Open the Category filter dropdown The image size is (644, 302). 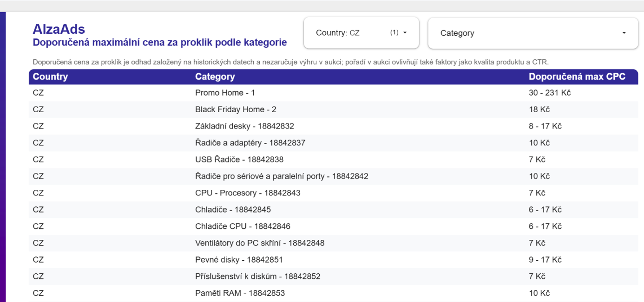[x=532, y=33]
